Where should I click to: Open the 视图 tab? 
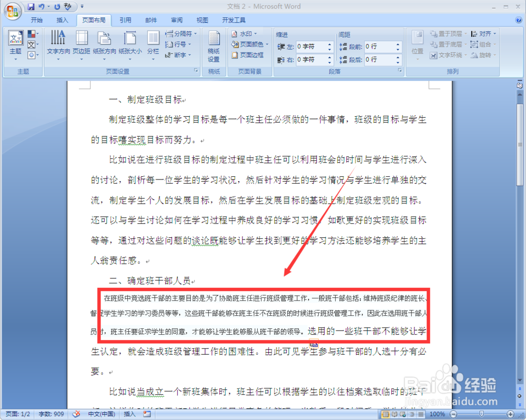pyautogui.click(x=202, y=20)
